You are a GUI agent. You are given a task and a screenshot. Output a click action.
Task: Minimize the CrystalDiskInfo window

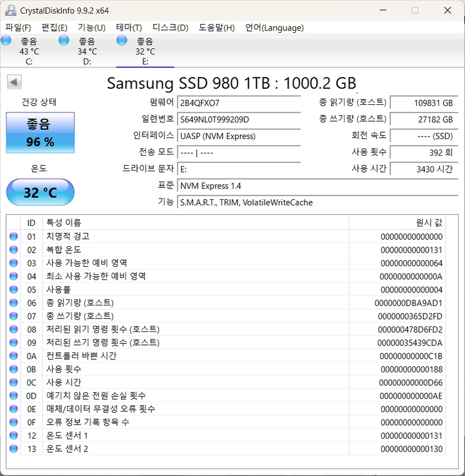pos(383,11)
